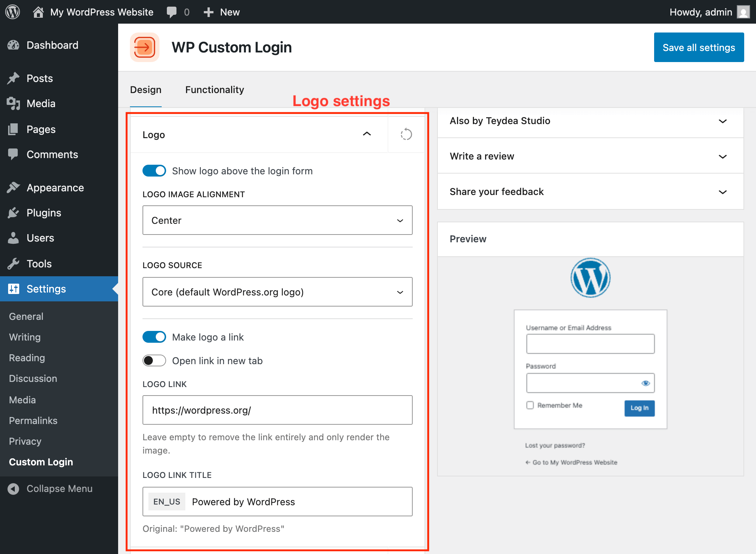The height and width of the screenshot is (554, 756).
Task: Toggle password visibility eye in the preview form
Action: click(646, 383)
